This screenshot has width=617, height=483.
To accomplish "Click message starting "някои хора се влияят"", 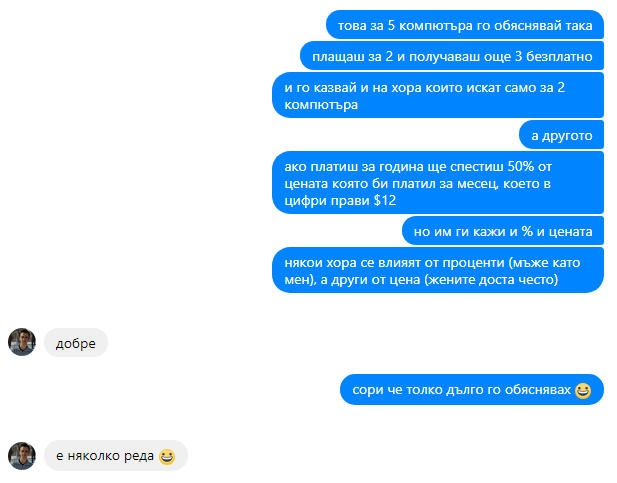I will [438, 270].
